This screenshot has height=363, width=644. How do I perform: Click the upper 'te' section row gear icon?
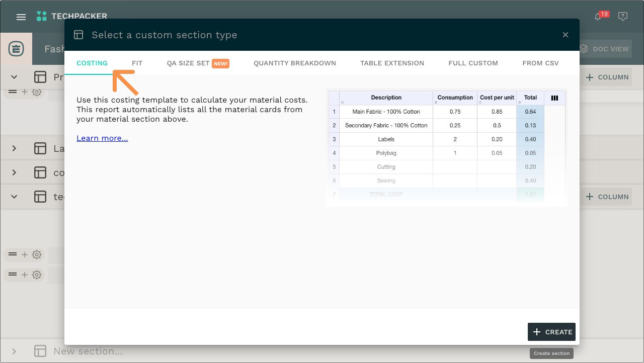(37, 254)
